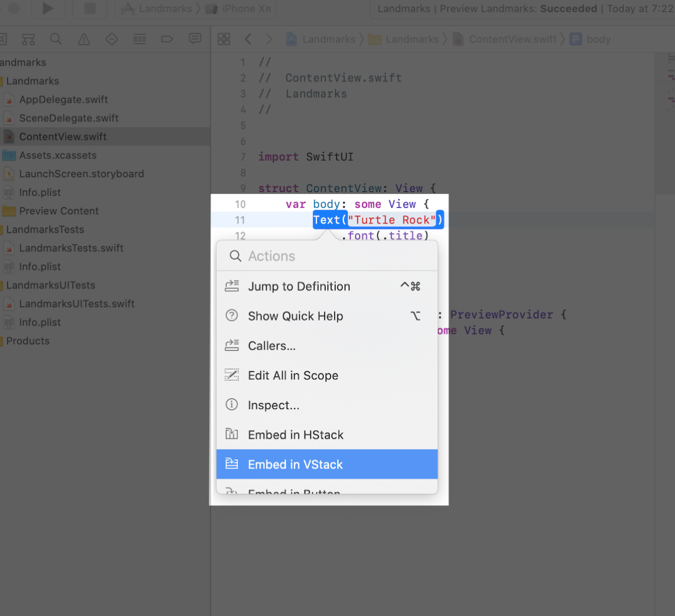
Task: Open the symbol navigator icon
Action: (28, 39)
